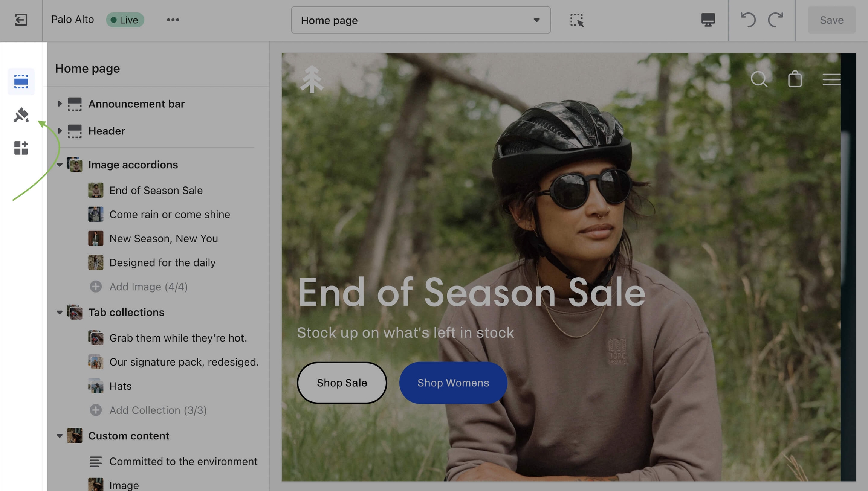Open the shopping bag cart icon
Viewport: 868px width, 491px height.
pos(795,79)
